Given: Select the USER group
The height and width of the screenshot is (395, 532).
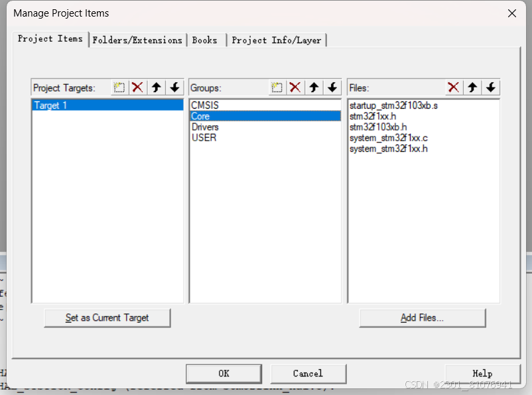Looking at the screenshot, I should [x=265, y=138].
